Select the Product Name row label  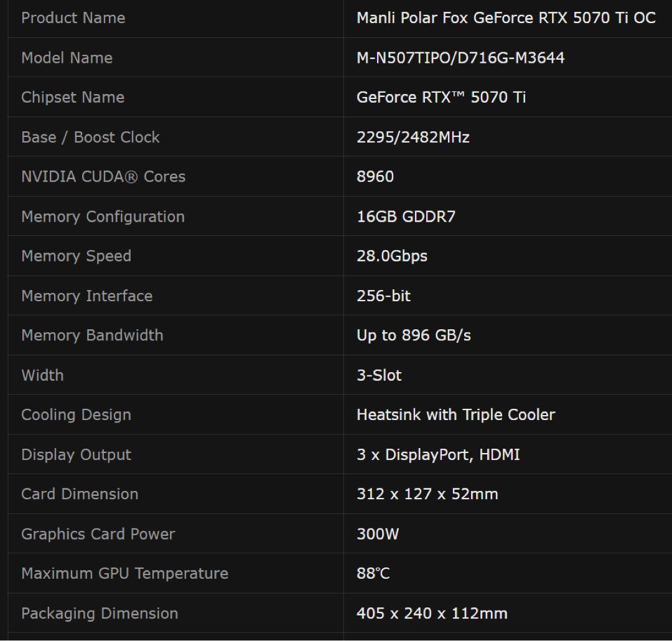73,18
